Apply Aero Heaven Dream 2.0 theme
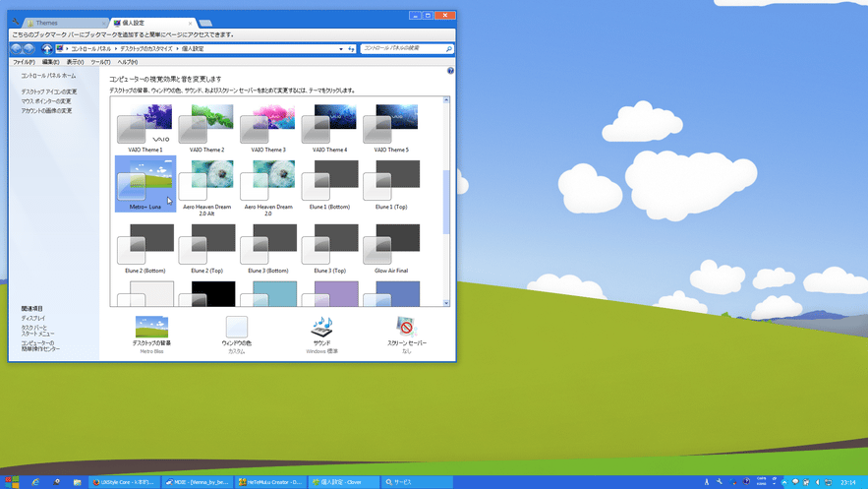The image size is (868, 489). tap(268, 187)
